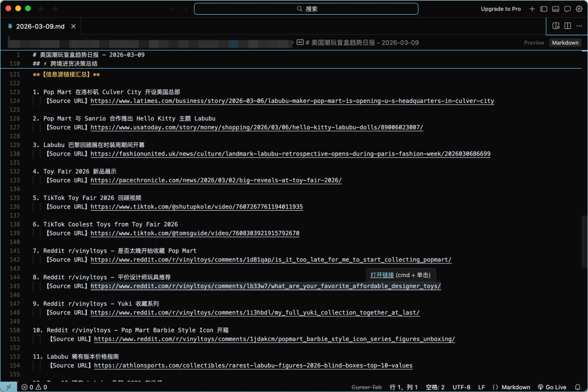Go back using the left arrow beside the window controls
The image size is (588, 392).
pos(42,9)
